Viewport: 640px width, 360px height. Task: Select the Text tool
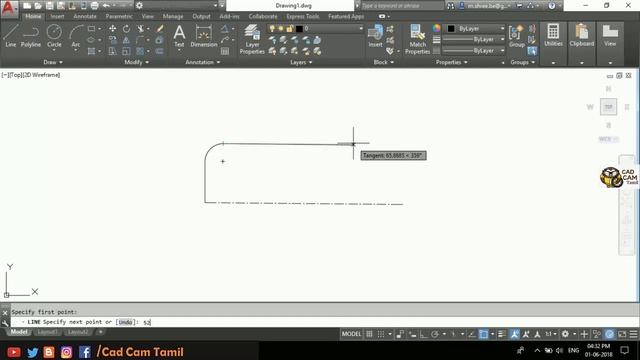coord(179,36)
